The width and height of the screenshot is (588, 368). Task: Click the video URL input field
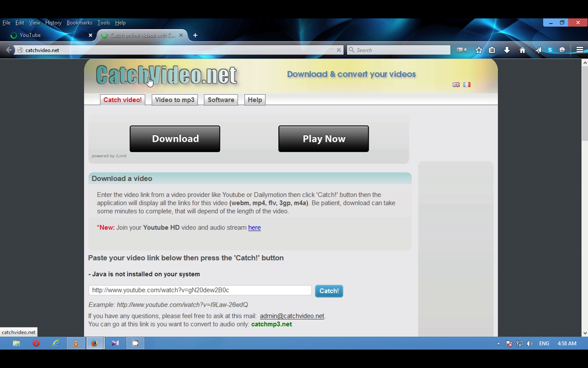201,290
